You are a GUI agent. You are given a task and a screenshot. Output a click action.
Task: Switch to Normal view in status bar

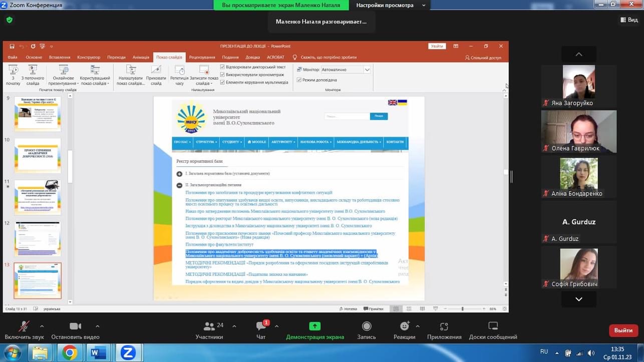click(x=396, y=309)
